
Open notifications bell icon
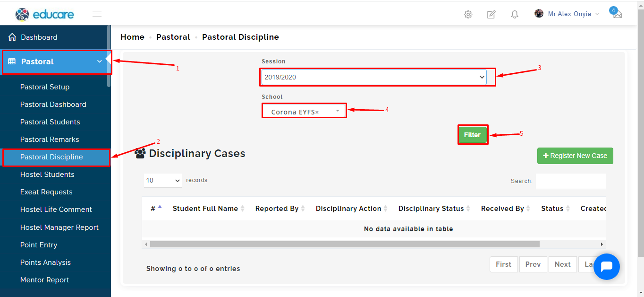point(515,14)
